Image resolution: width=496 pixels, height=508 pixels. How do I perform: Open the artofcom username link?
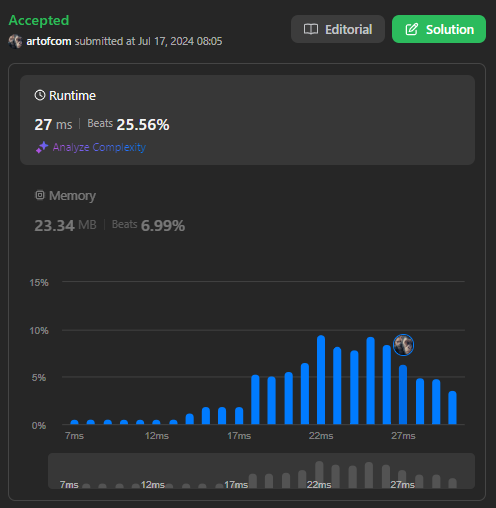(x=49, y=41)
